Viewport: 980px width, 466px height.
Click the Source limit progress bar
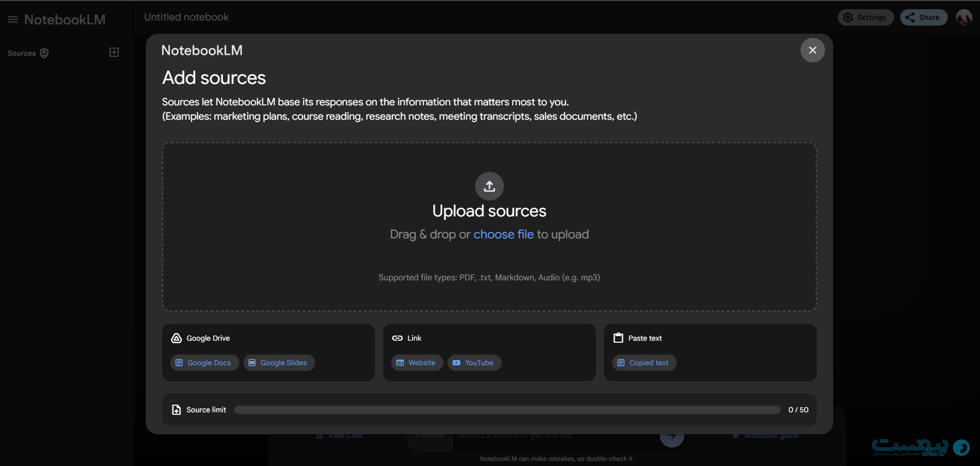point(507,410)
